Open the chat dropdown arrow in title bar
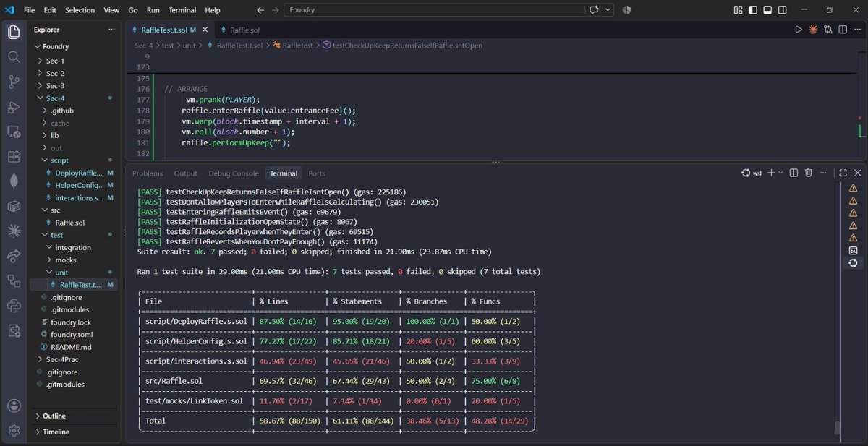The width and height of the screenshot is (868, 446). (x=608, y=10)
